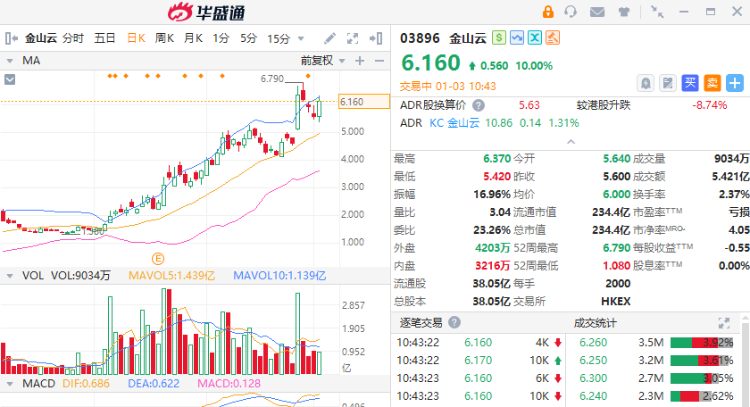Switch to 15分 fifteen-minute chart
The width and height of the screenshot is (750, 407).
[278, 39]
